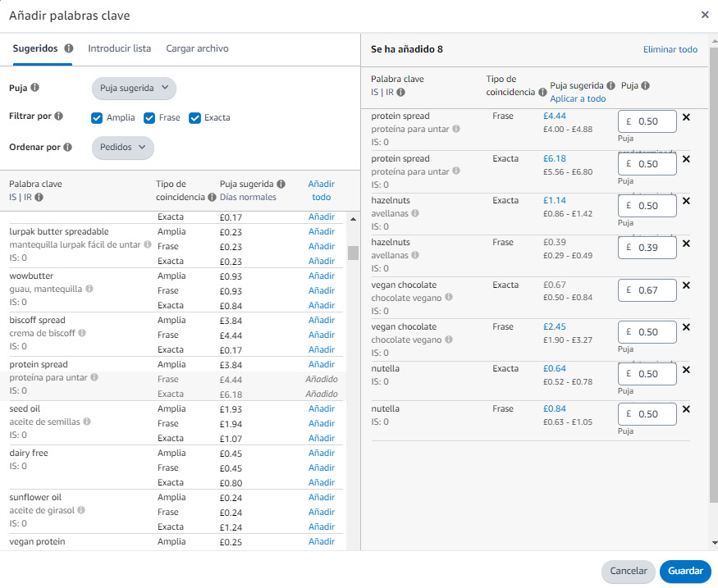Uncheck the Frase filter checkbox
This screenshot has width=718, height=588.
tap(149, 118)
